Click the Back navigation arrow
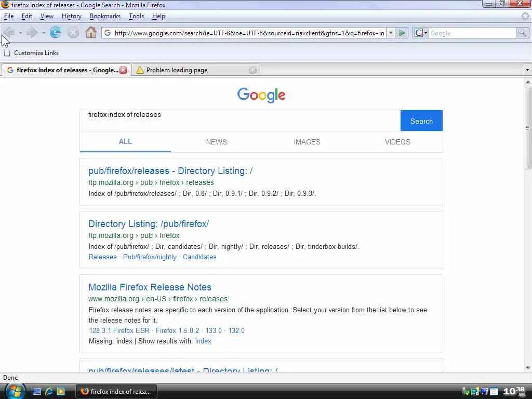 (9, 33)
